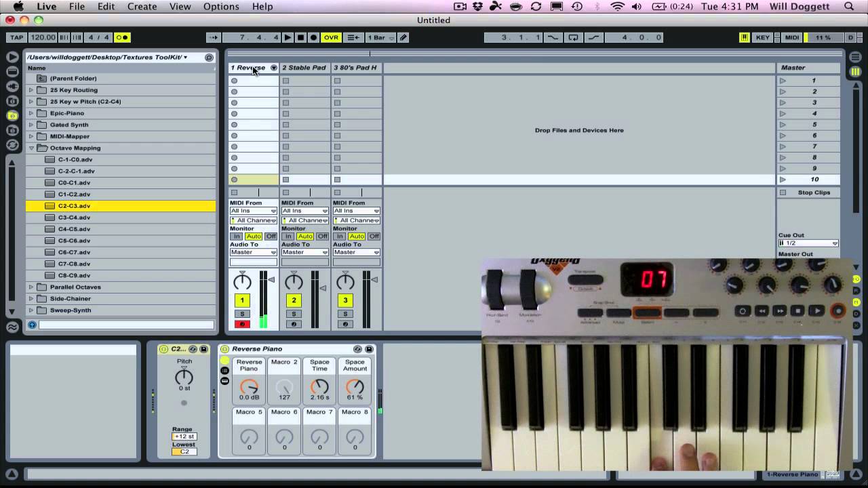Click the Reverse Piano device activator

click(x=224, y=349)
